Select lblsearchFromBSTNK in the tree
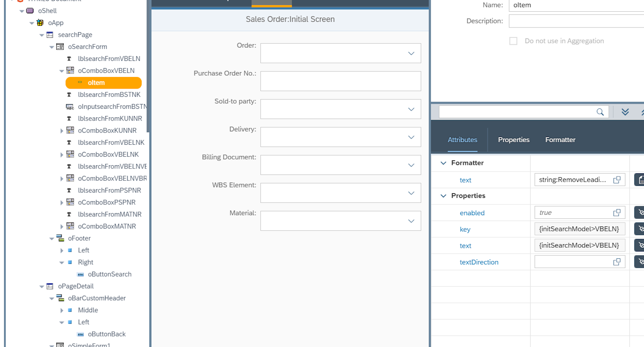The image size is (644, 347). [x=109, y=95]
